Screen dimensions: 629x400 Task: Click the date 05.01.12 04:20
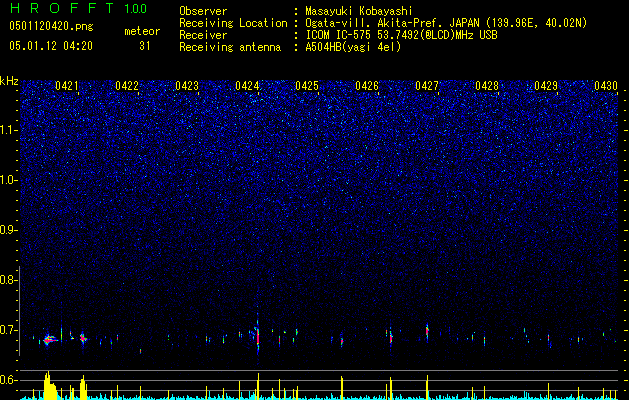pyautogui.click(x=51, y=46)
